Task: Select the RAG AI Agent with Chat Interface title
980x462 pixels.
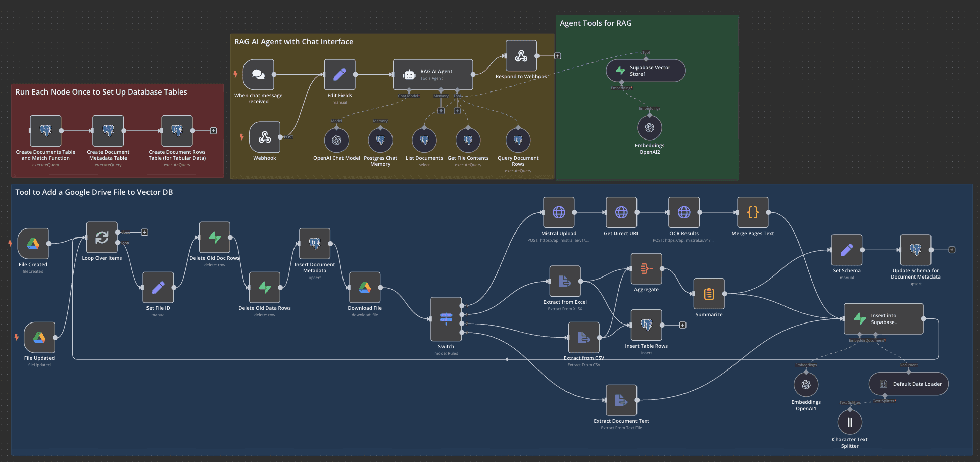Action: (293, 42)
